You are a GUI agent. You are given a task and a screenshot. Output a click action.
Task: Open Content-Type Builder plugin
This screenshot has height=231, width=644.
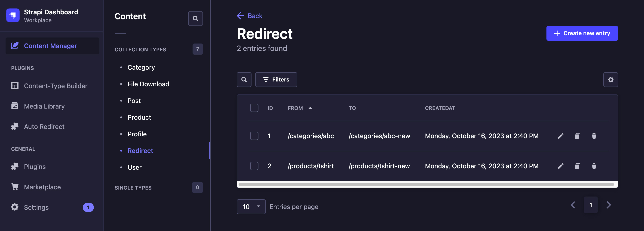pyautogui.click(x=52, y=86)
